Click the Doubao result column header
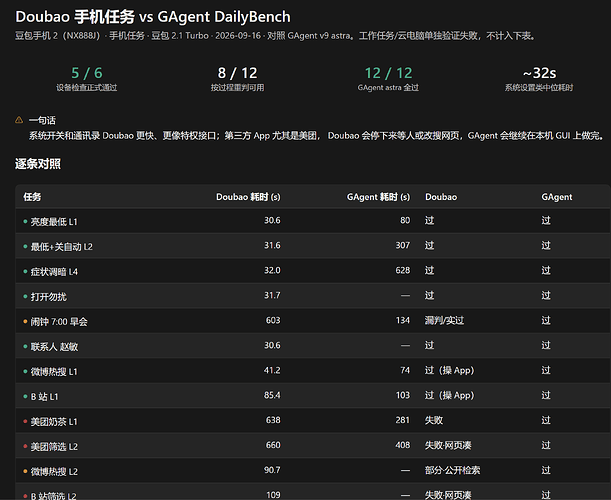This screenshot has height=500, width=611. [441, 197]
